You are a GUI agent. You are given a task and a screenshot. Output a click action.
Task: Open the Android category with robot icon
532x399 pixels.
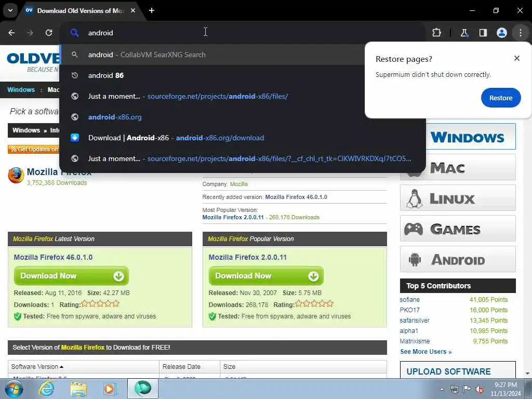coord(458,260)
